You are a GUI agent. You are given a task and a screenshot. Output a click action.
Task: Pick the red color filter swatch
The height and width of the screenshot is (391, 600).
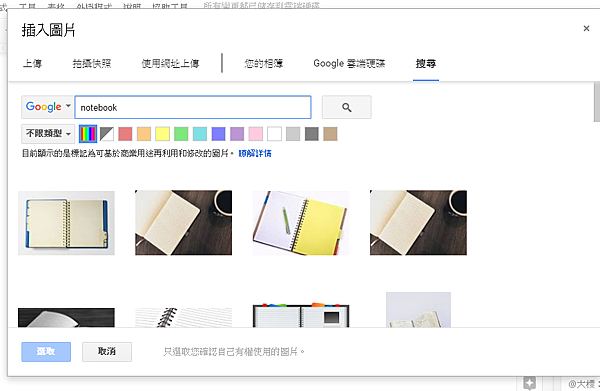pos(125,134)
